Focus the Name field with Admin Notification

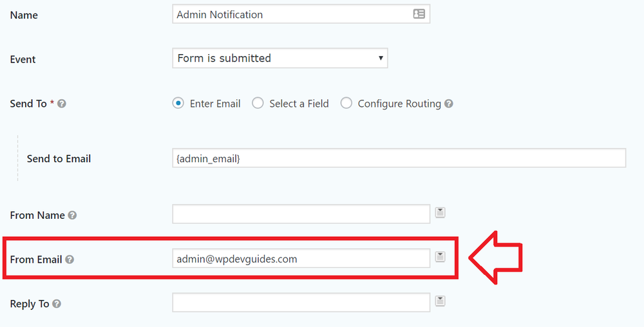tap(301, 14)
